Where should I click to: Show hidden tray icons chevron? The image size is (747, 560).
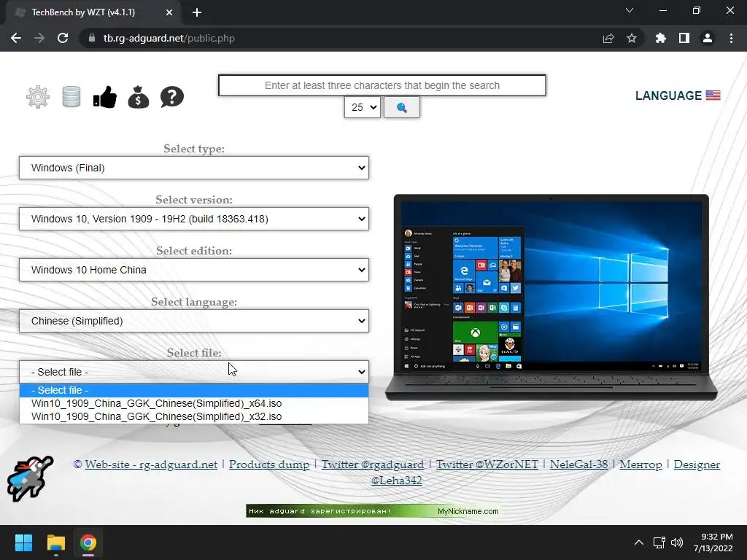point(639,542)
